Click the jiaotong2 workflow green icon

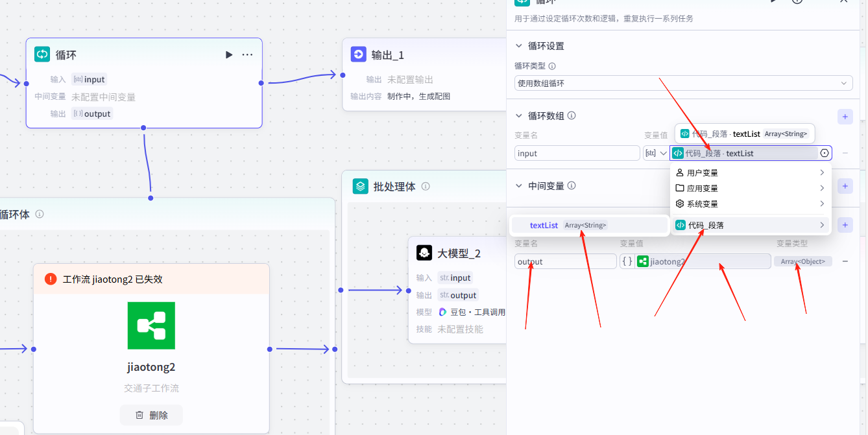click(151, 325)
